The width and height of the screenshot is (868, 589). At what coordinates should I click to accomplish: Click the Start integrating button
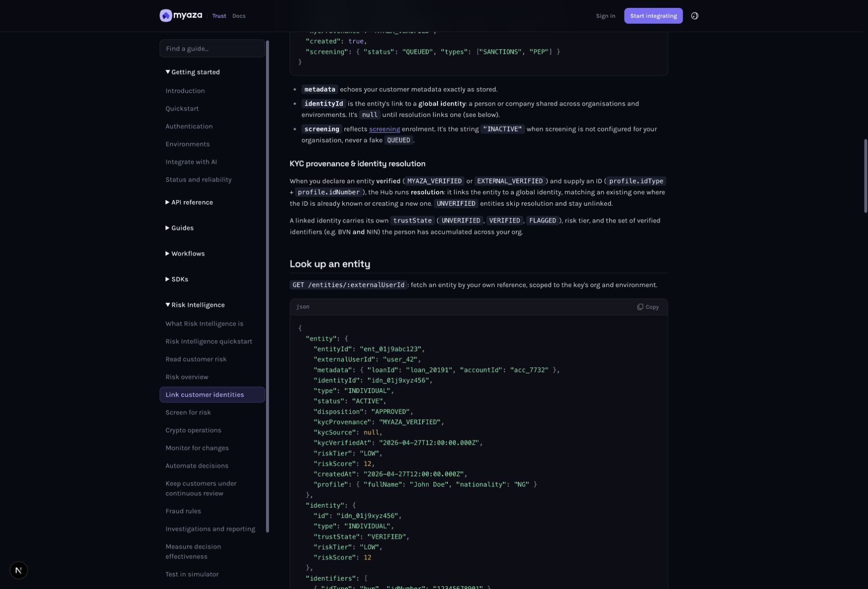[x=653, y=16]
